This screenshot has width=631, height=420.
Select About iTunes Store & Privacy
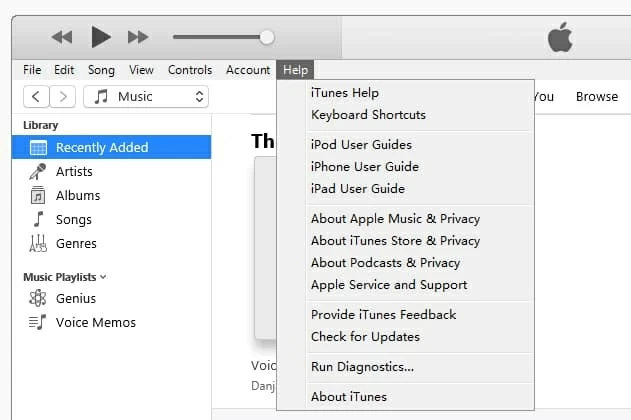click(420, 241)
